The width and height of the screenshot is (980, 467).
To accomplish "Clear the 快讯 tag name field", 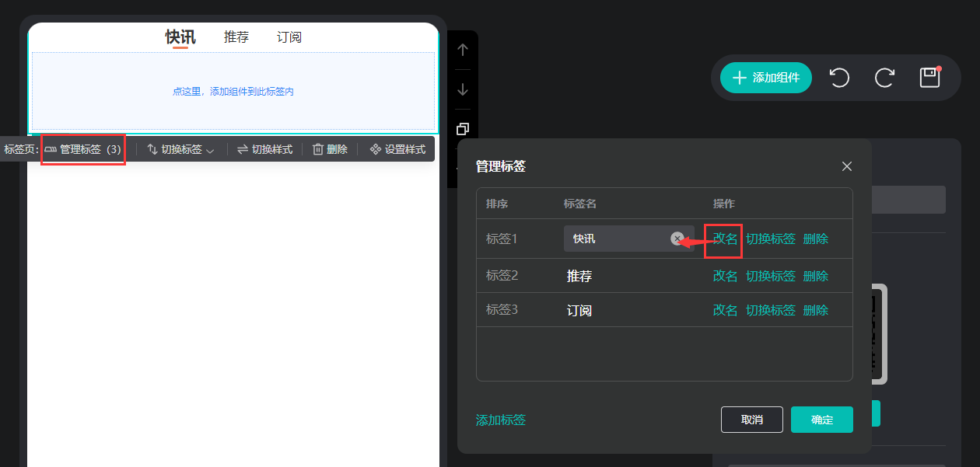I will (x=677, y=239).
